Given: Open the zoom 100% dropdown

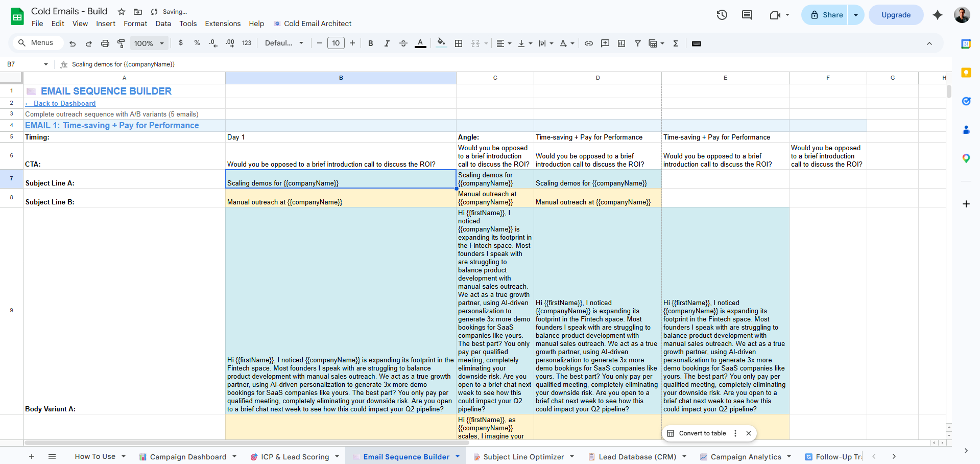Looking at the screenshot, I should tap(149, 43).
